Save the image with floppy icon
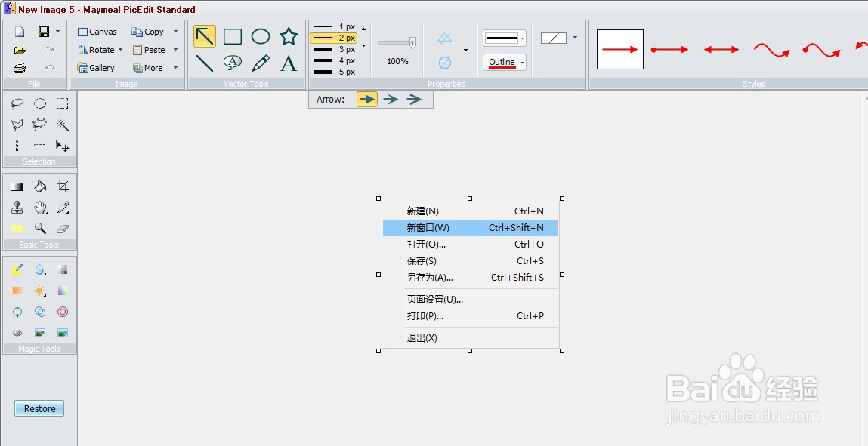The height and width of the screenshot is (446, 868). click(x=44, y=32)
